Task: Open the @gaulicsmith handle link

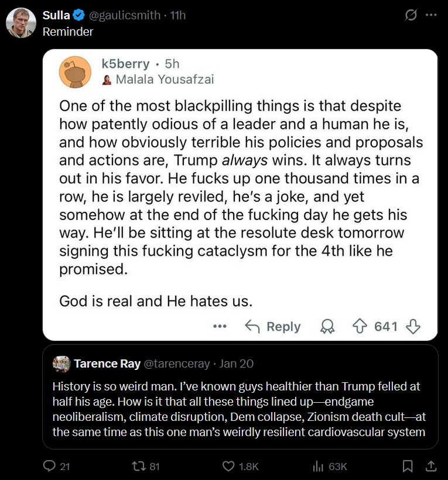Action: coord(124,15)
